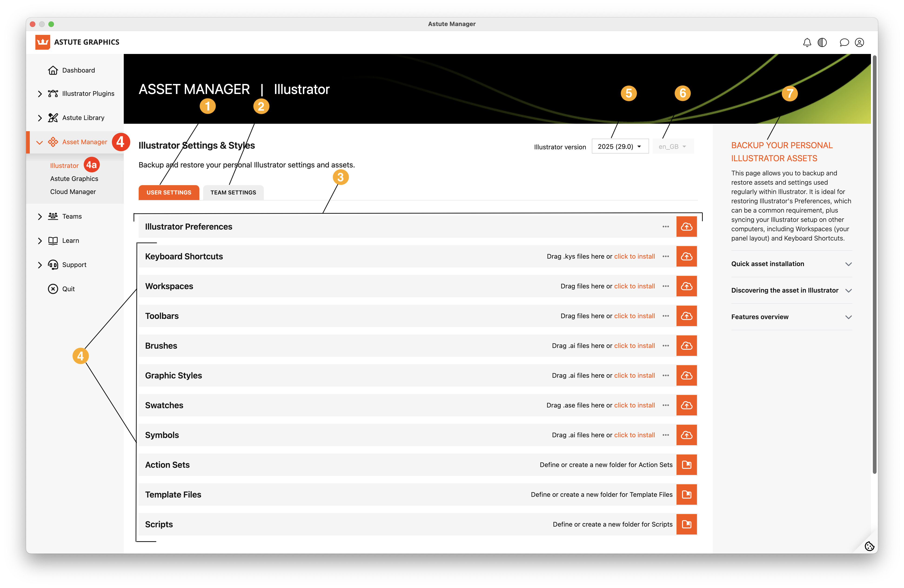The image size is (904, 588).
Task: Click the Illustrator Preferences row title
Action: 188,227
